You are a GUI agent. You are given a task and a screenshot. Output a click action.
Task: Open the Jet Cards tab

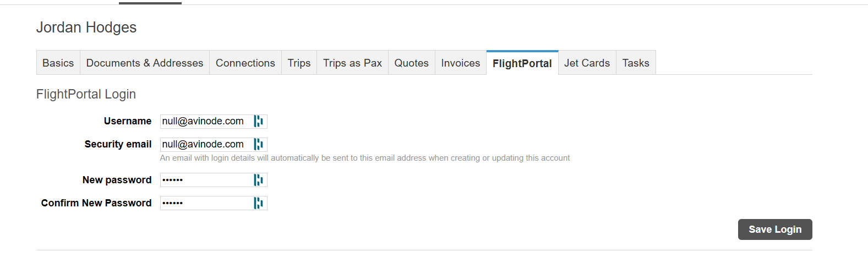(x=587, y=63)
